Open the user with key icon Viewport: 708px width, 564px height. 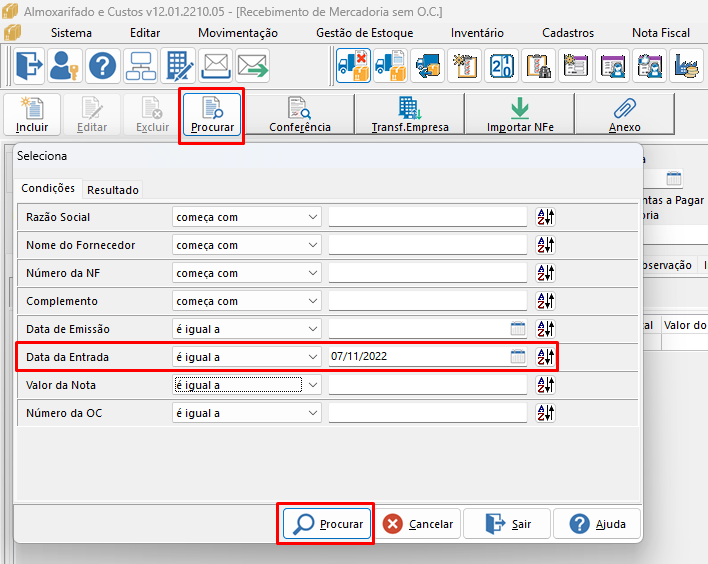point(65,66)
